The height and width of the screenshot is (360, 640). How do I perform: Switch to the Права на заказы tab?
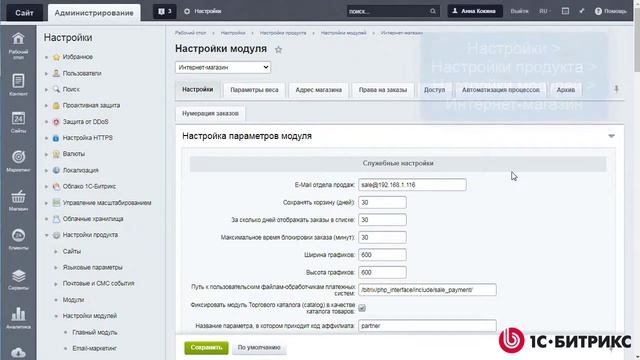coord(383,90)
